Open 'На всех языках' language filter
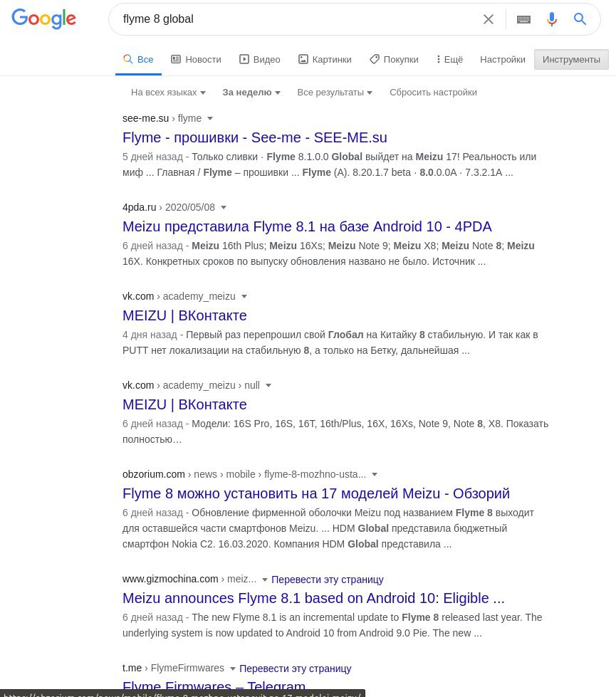 (168, 93)
